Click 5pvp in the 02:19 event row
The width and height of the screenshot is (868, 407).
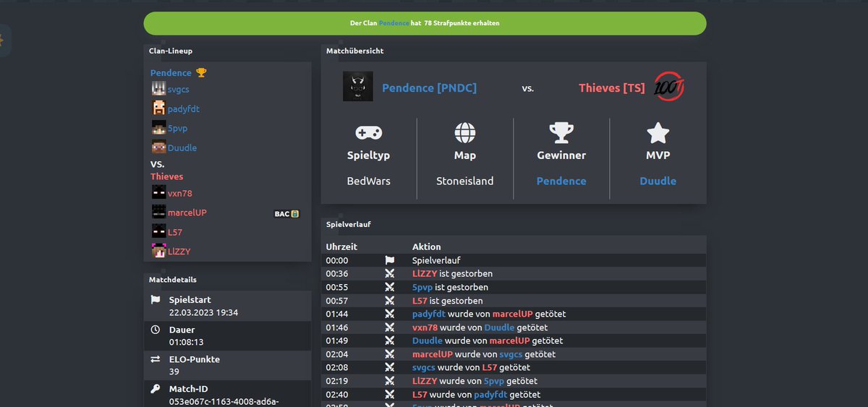(x=494, y=382)
